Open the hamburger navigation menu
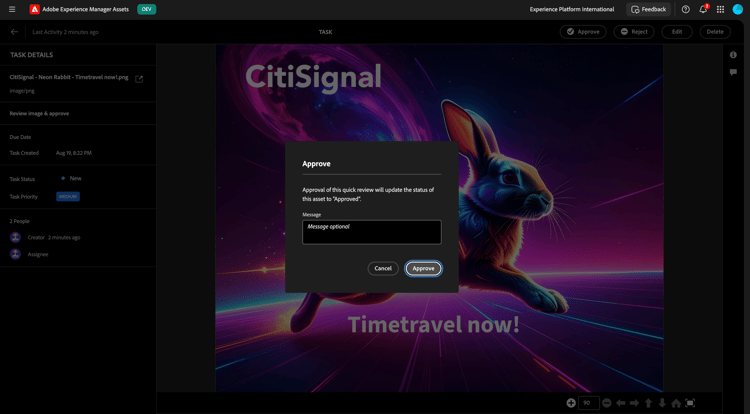Image resolution: width=750 pixels, height=414 pixels. (12, 9)
